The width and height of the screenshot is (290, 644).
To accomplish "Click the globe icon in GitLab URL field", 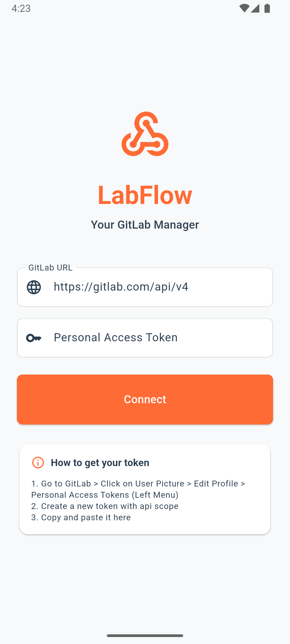I will [x=34, y=287].
